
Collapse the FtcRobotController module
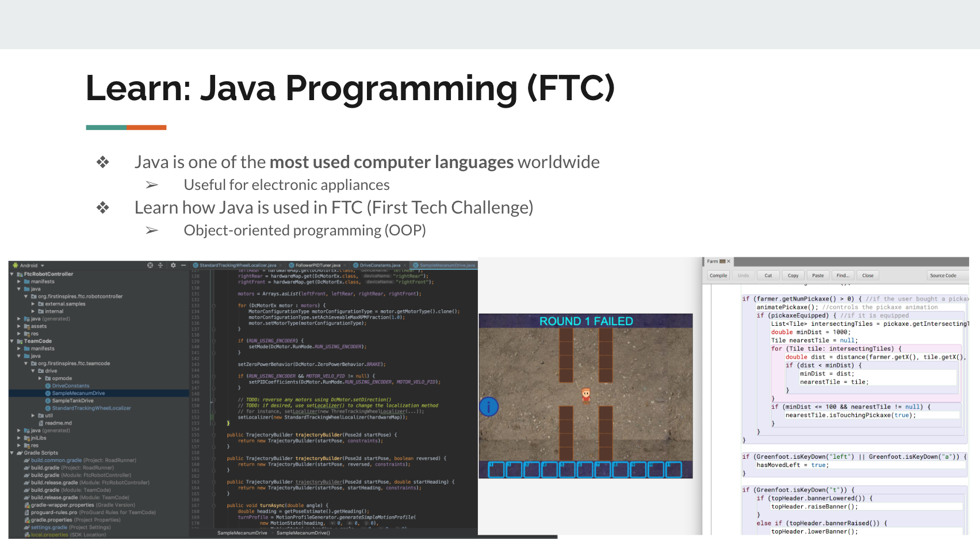[x=12, y=274]
